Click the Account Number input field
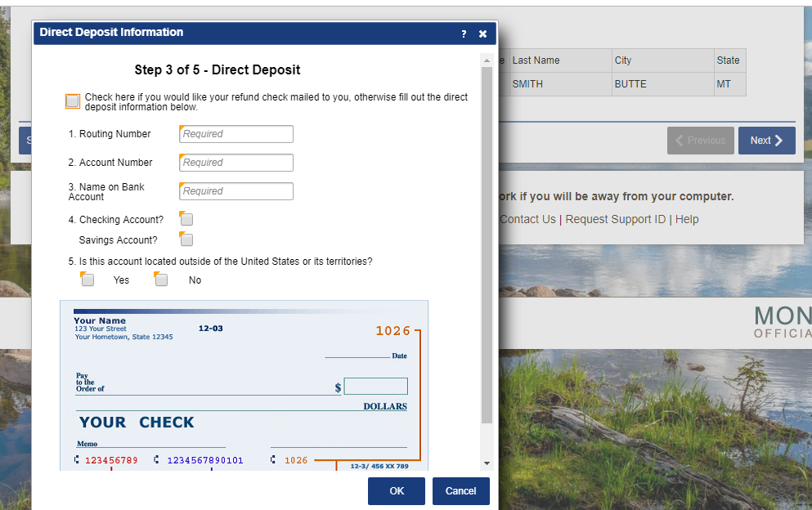The image size is (812, 510). click(x=236, y=163)
